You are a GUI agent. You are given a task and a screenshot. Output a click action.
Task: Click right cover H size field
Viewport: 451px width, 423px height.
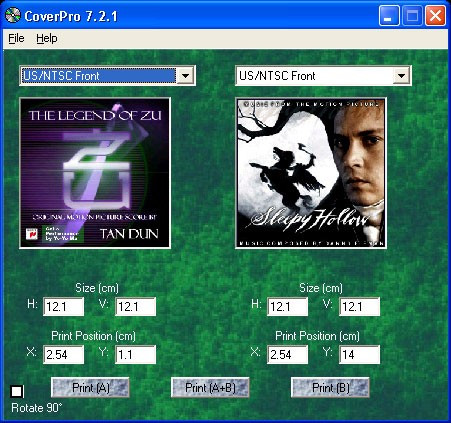[287, 307]
